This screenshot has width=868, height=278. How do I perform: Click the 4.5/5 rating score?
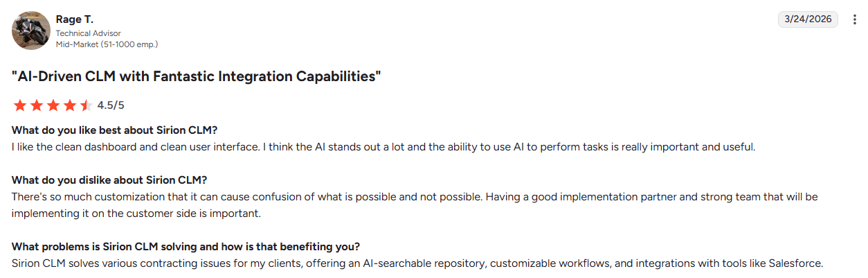tap(111, 105)
